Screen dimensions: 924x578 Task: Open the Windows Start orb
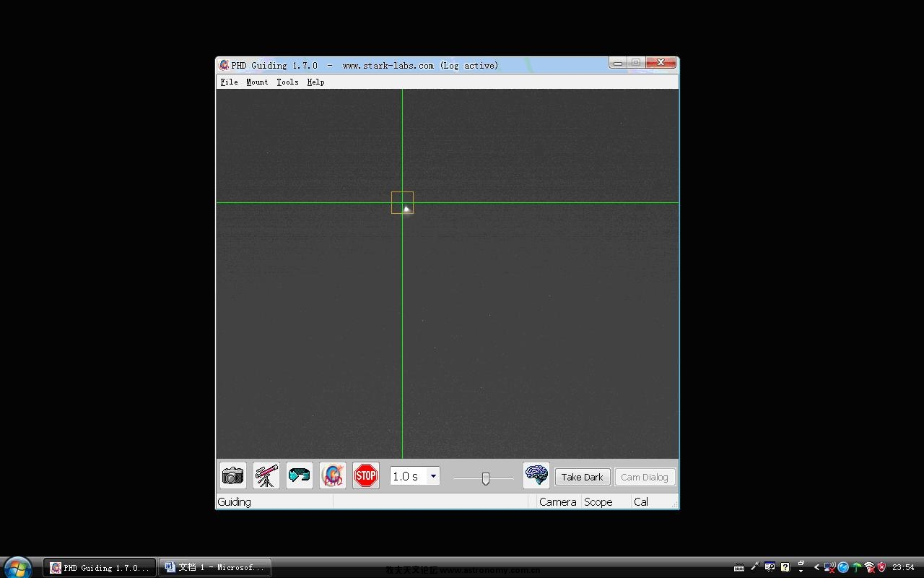pyautogui.click(x=17, y=567)
